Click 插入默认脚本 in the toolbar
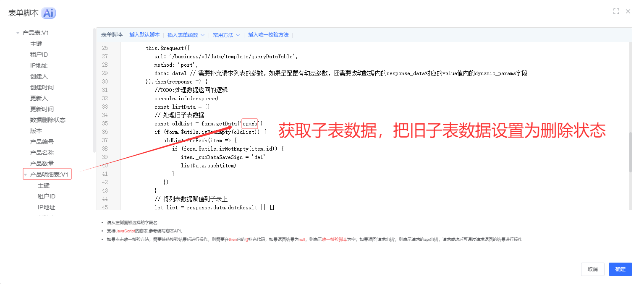 tap(144, 35)
